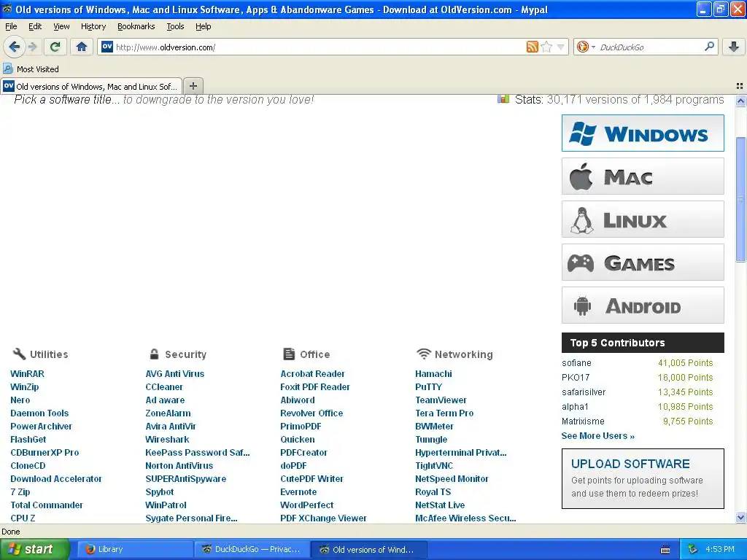Open the Downloads arrow button
The height and width of the screenshot is (560, 747).
[x=734, y=47]
